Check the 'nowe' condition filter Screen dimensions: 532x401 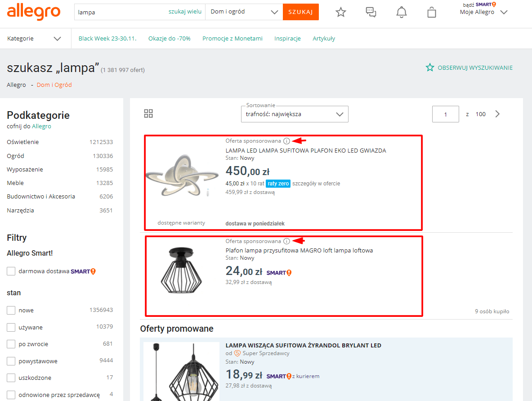coord(11,311)
